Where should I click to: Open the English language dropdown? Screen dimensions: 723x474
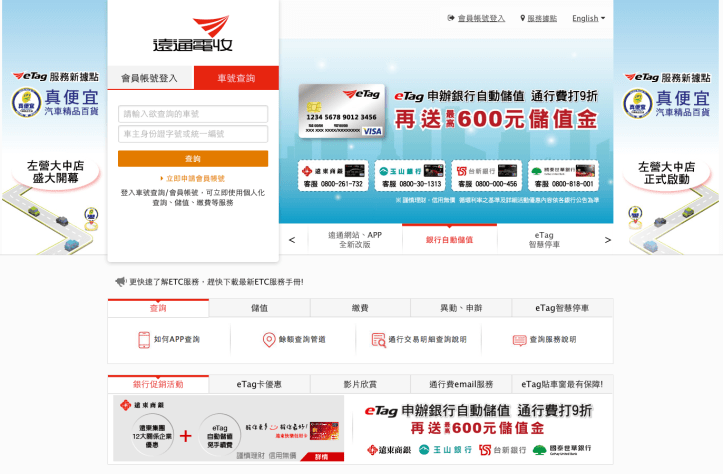[x=588, y=18]
